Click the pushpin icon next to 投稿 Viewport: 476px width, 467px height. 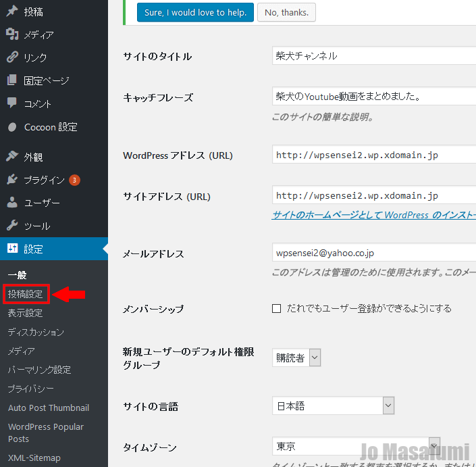pos(12,11)
